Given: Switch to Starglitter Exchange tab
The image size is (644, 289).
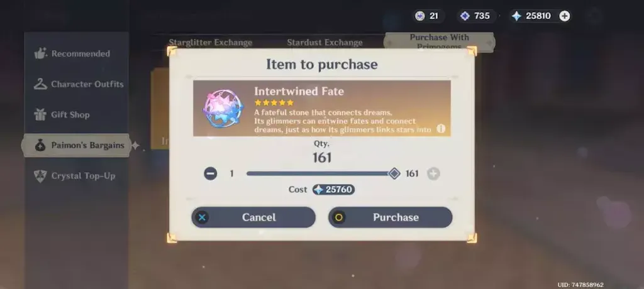Looking at the screenshot, I should click(210, 43).
